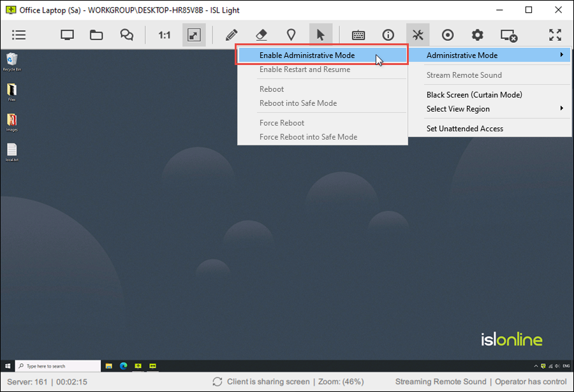The image size is (574, 392).
Task: Toggle fit-to-screen scaling mode
Action: pos(194,35)
